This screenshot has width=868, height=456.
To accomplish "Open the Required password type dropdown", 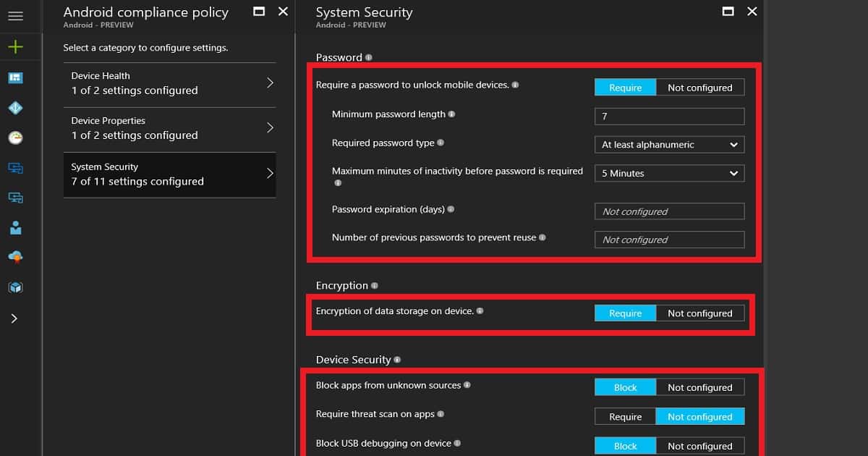I will point(669,145).
